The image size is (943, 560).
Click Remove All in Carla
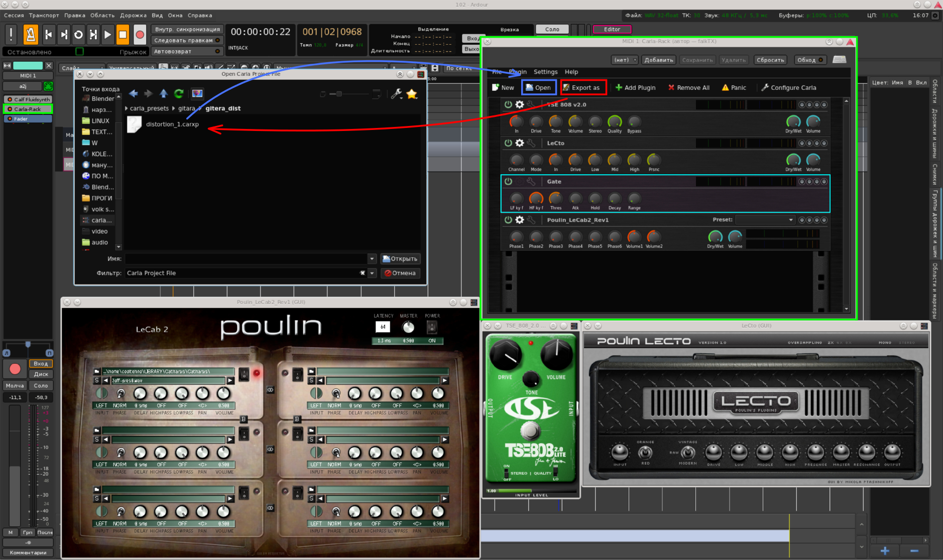(689, 87)
